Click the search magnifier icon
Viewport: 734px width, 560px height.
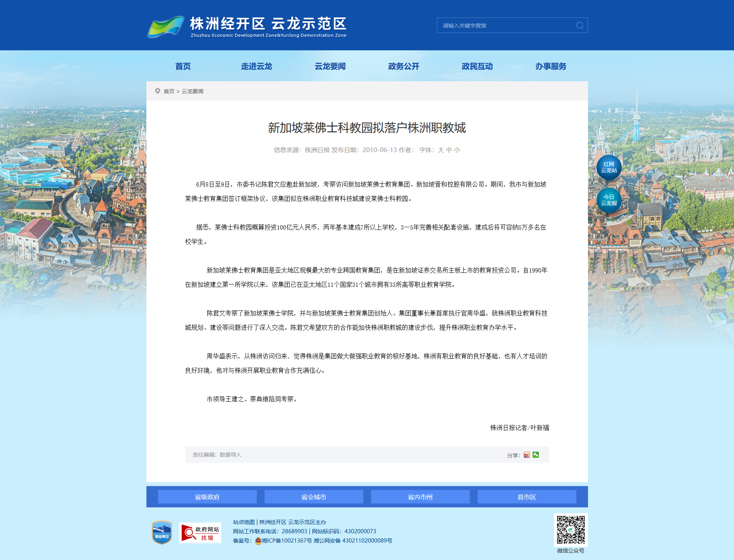tap(579, 26)
